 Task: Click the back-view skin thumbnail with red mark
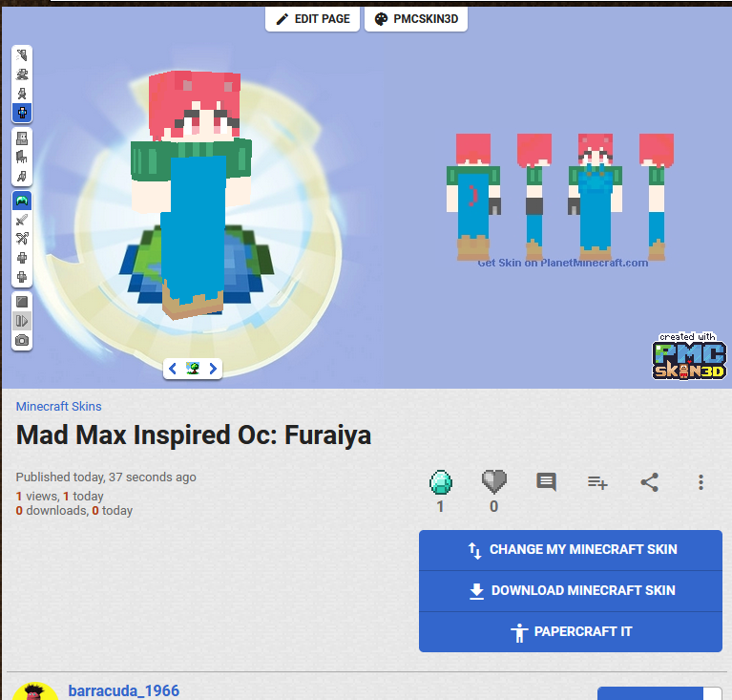tap(473, 197)
